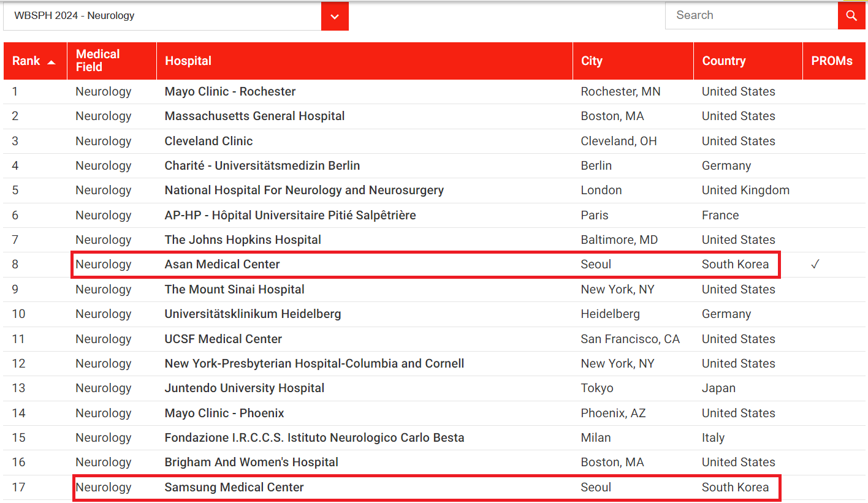Select Germany in the Charité row
The image size is (868, 503).
pyautogui.click(x=726, y=165)
